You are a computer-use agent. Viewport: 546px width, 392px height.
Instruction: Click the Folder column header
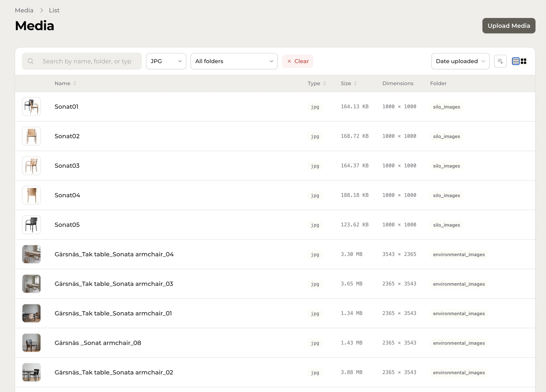pyautogui.click(x=438, y=83)
